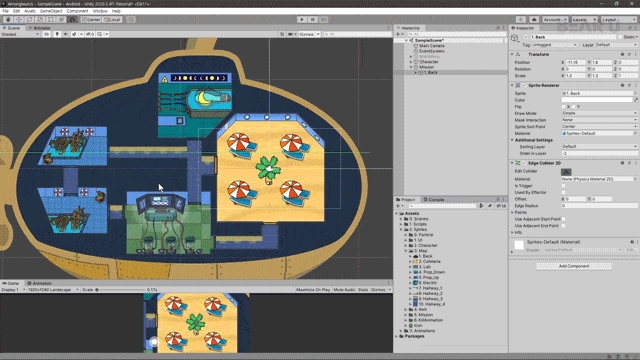
Task: Toggle the 1. Back object active checkbox
Action: (x=526, y=37)
